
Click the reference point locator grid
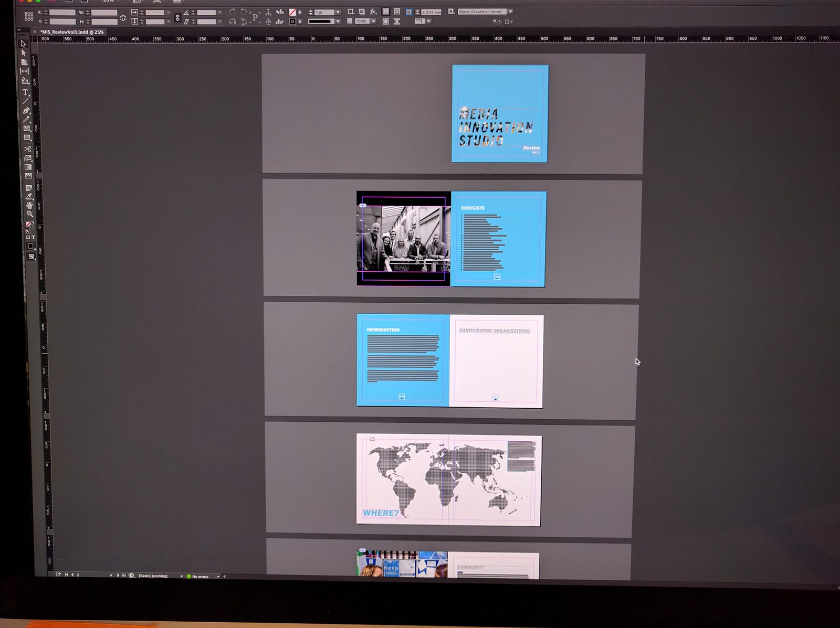pyautogui.click(x=29, y=16)
